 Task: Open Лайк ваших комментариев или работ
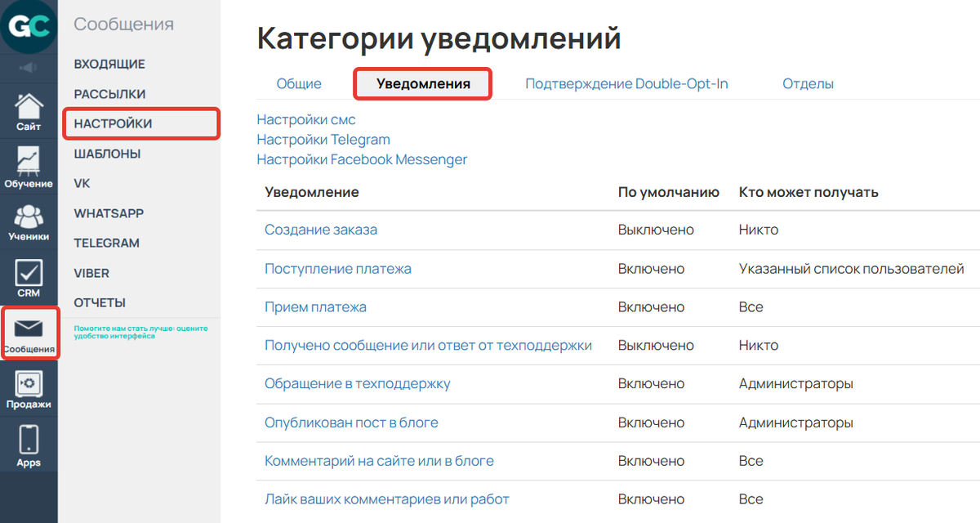[387, 499]
